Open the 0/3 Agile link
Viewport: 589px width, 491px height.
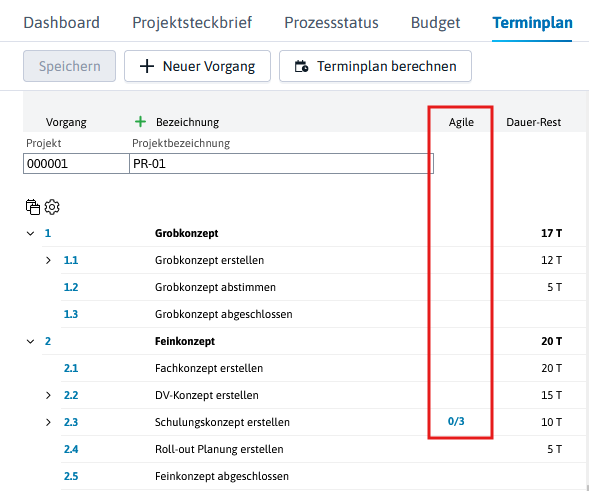pyautogui.click(x=456, y=422)
